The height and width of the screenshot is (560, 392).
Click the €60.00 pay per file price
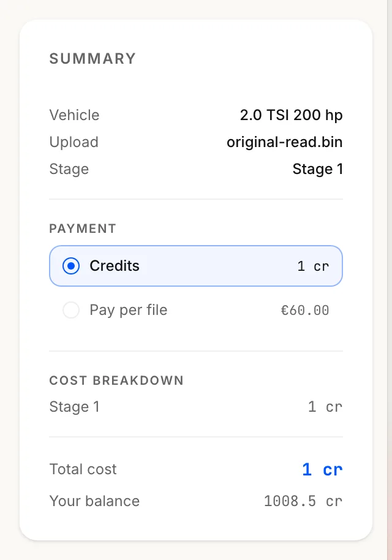(305, 311)
